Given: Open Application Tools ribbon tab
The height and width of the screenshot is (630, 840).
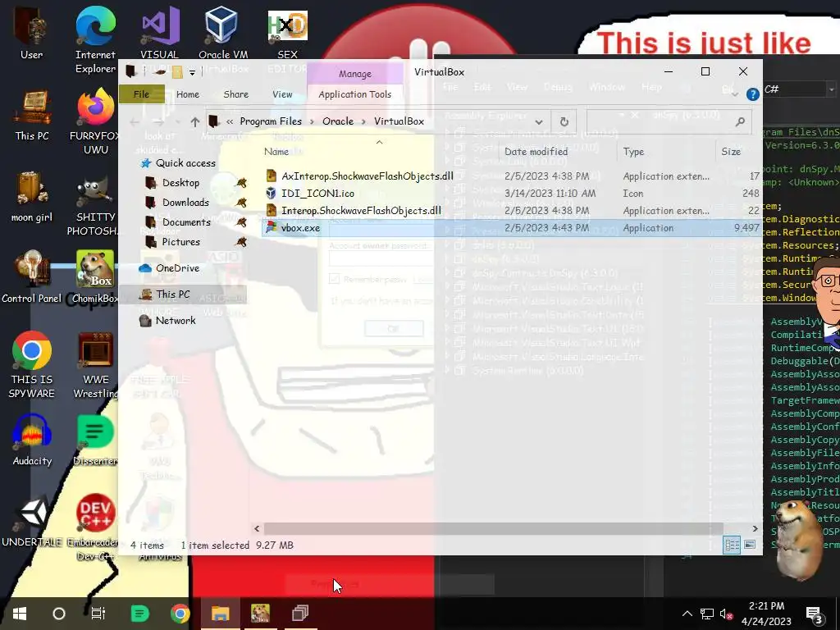Looking at the screenshot, I should click(354, 94).
